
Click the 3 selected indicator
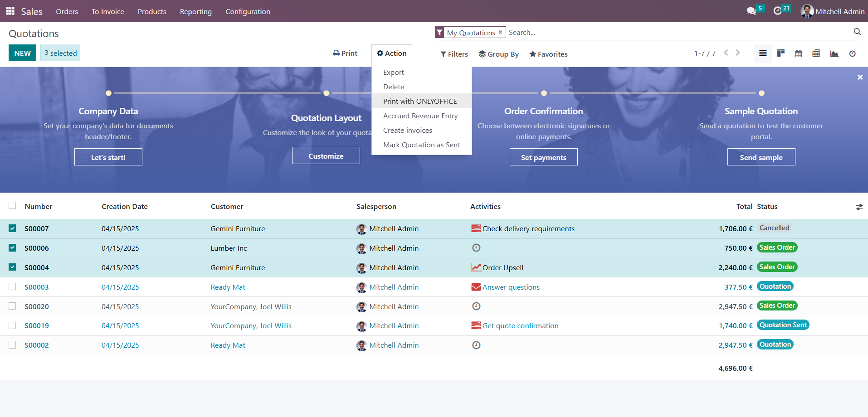coord(60,53)
